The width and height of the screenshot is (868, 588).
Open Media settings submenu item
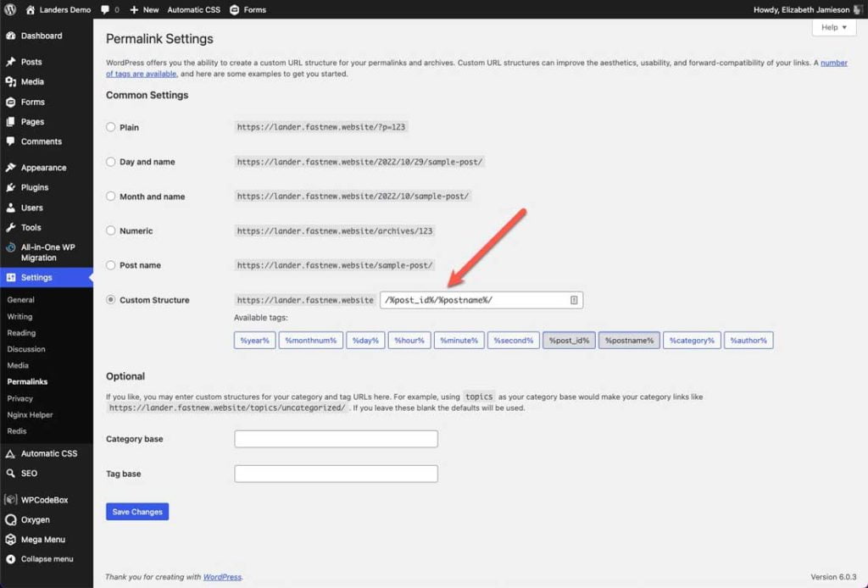tap(18, 365)
